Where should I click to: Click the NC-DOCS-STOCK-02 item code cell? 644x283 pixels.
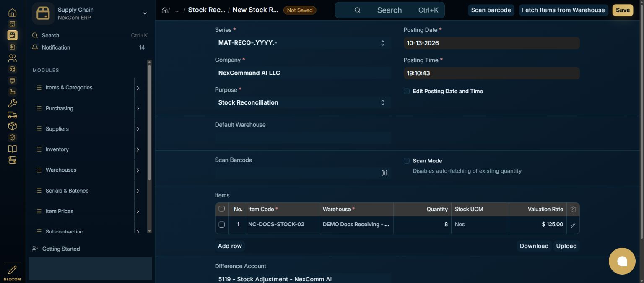[x=282, y=225]
